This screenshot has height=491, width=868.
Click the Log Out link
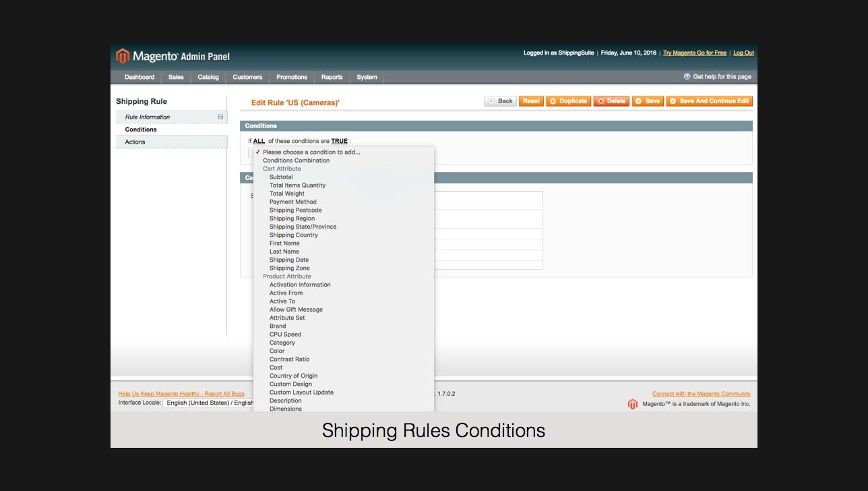[743, 53]
